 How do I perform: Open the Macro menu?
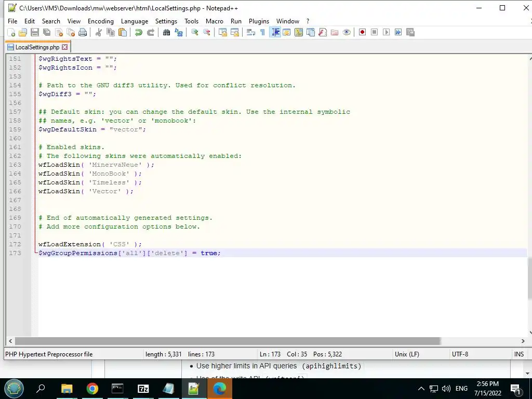tap(215, 21)
